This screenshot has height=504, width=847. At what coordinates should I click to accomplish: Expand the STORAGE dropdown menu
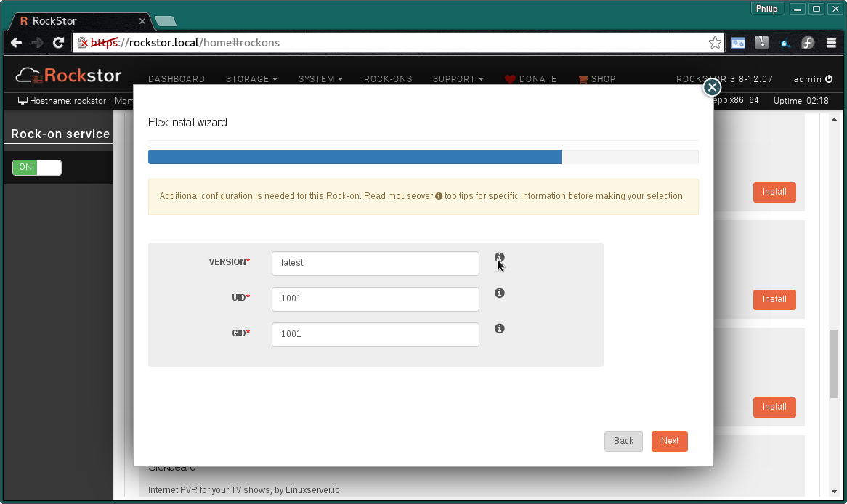click(251, 79)
